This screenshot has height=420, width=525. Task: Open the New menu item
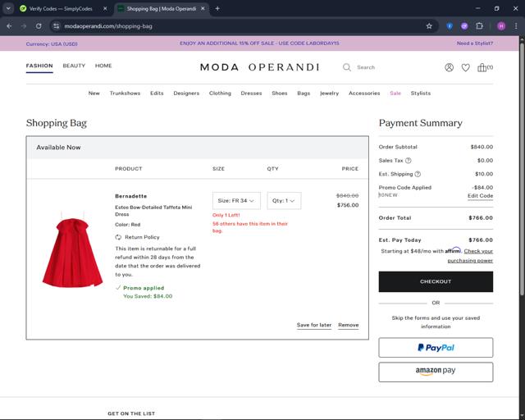pos(94,94)
